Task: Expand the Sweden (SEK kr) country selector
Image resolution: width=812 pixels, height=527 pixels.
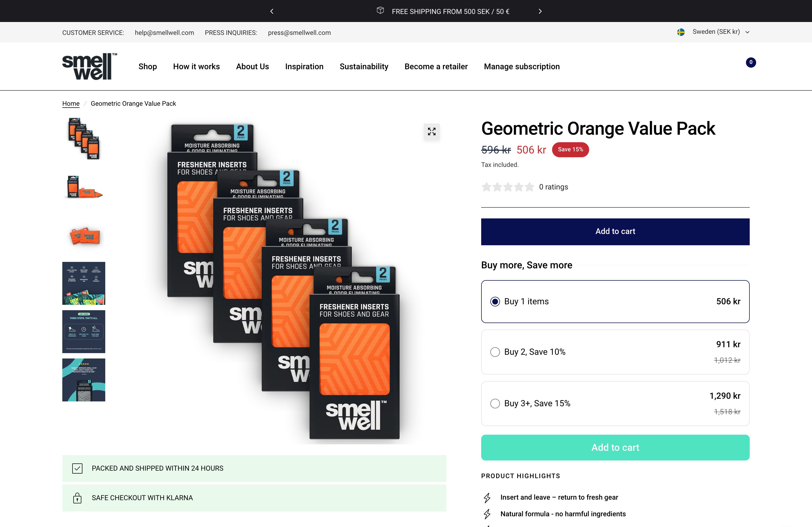Action: click(720, 32)
